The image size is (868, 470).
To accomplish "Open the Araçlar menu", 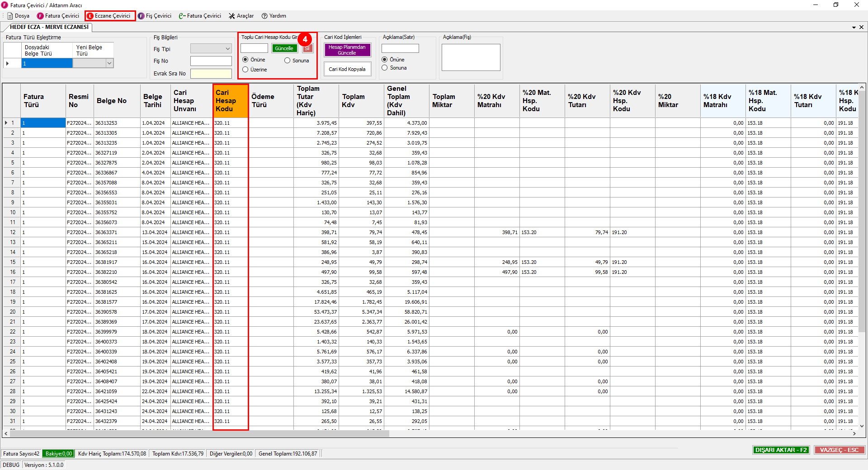I will point(241,16).
